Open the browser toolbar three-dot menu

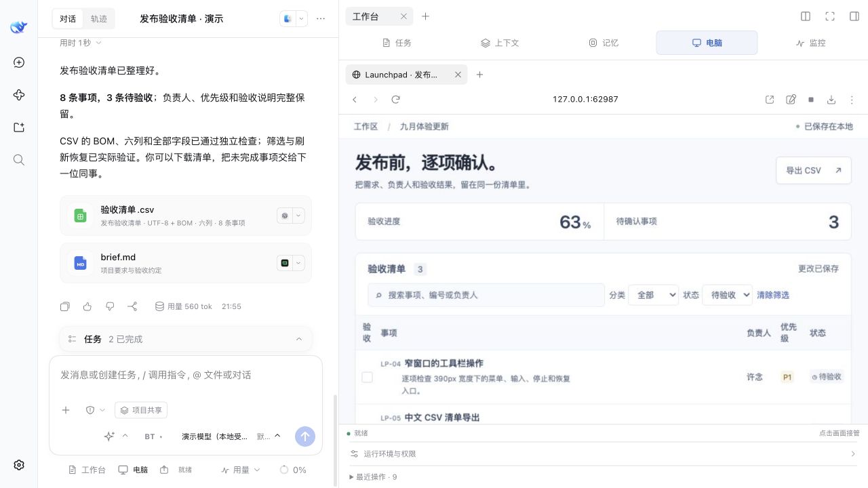pos(852,100)
